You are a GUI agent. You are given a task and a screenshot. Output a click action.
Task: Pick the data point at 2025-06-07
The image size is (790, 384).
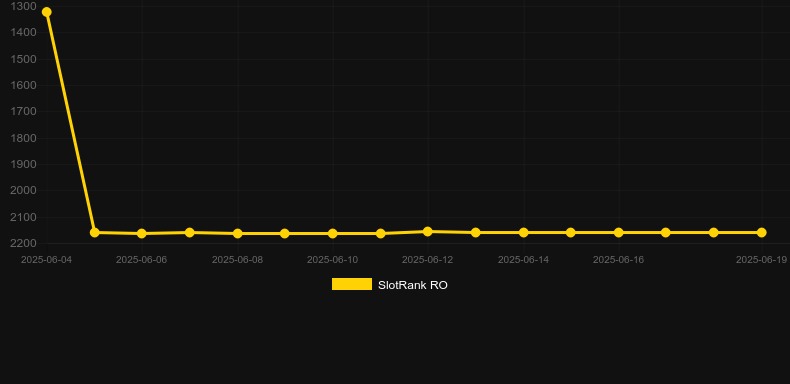(189, 232)
